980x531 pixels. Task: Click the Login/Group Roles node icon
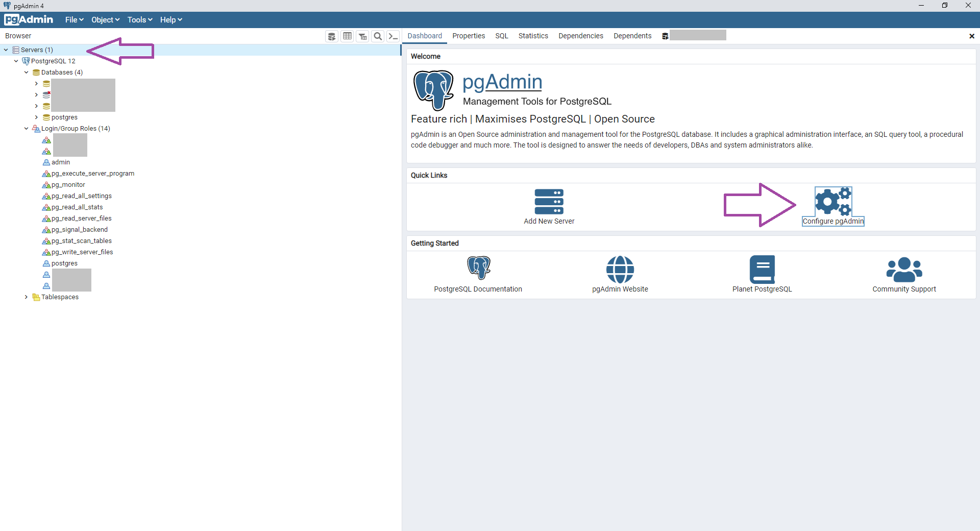click(x=36, y=129)
